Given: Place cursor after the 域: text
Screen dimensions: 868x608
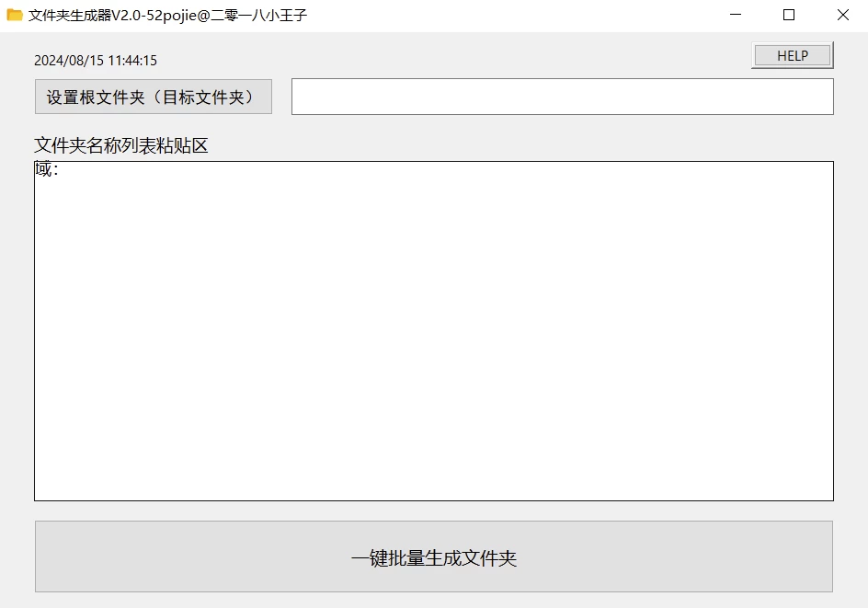Looking at the screenshot, I should click(x=60, y=170).
